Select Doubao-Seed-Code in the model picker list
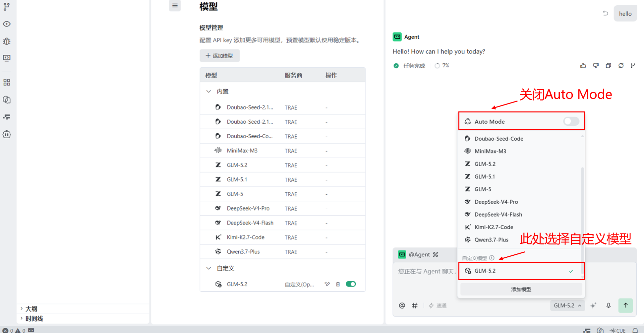644x333 pixels. tap(521, 139)
